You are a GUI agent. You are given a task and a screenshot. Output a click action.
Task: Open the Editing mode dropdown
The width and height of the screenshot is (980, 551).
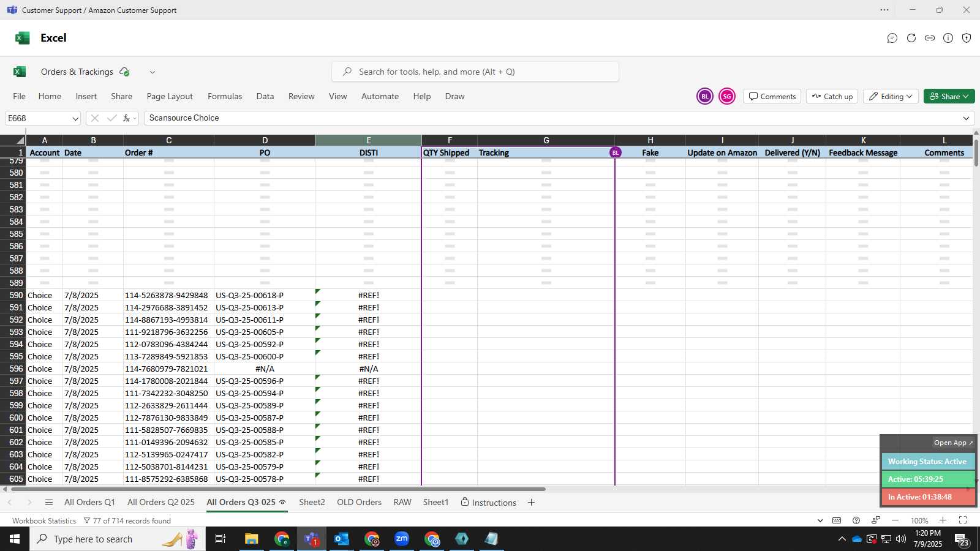pos(891,96)
